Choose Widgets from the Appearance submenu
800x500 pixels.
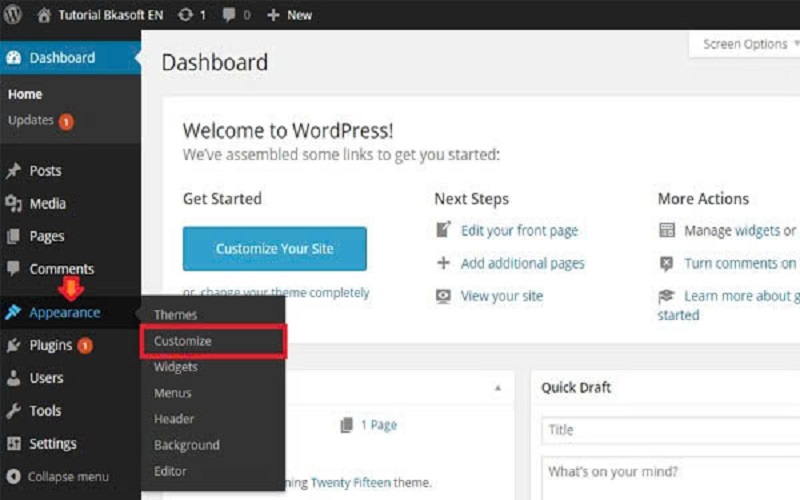[176, 367]
